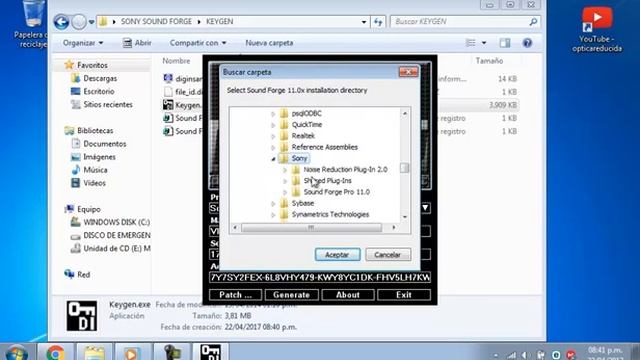640x360 pixels.
Task: Click the Nombre column header
Action: point(176,61)
